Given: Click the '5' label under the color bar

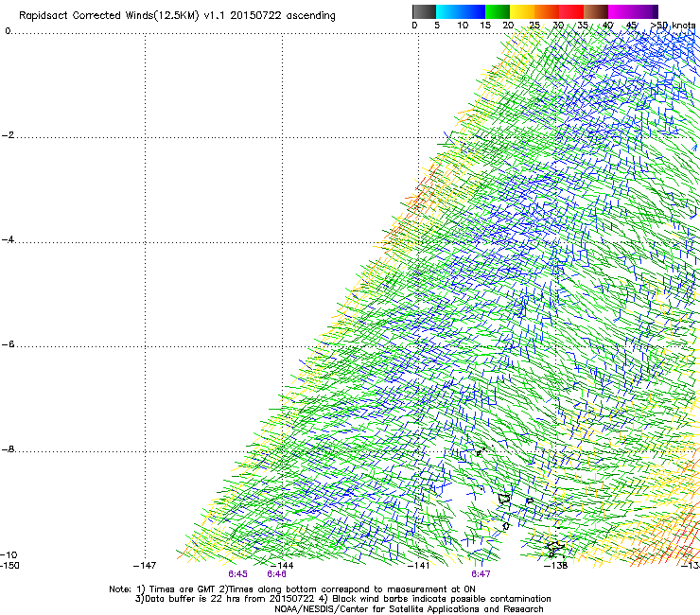Looking at the screenshot, I should [437, 26].
